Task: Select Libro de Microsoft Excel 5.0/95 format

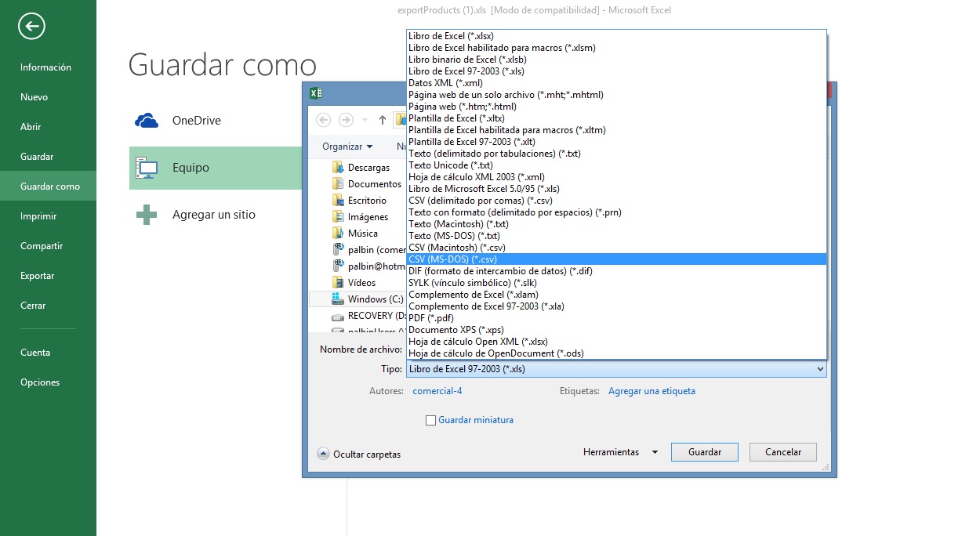Action: [x=616, y=188]
